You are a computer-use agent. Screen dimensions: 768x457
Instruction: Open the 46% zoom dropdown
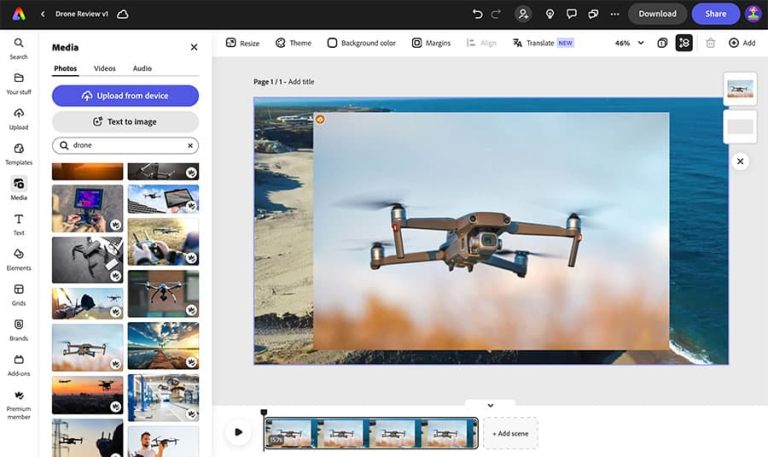[x=629, y=43]
